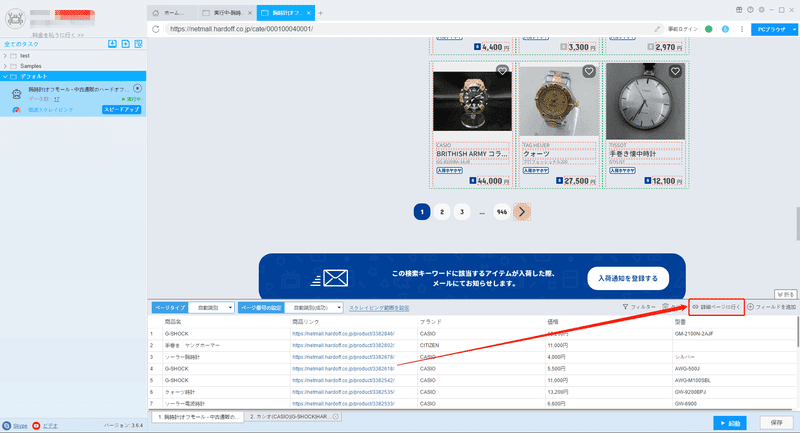
Task: Click the robot icon of the running task
Action: pos(16,94)
